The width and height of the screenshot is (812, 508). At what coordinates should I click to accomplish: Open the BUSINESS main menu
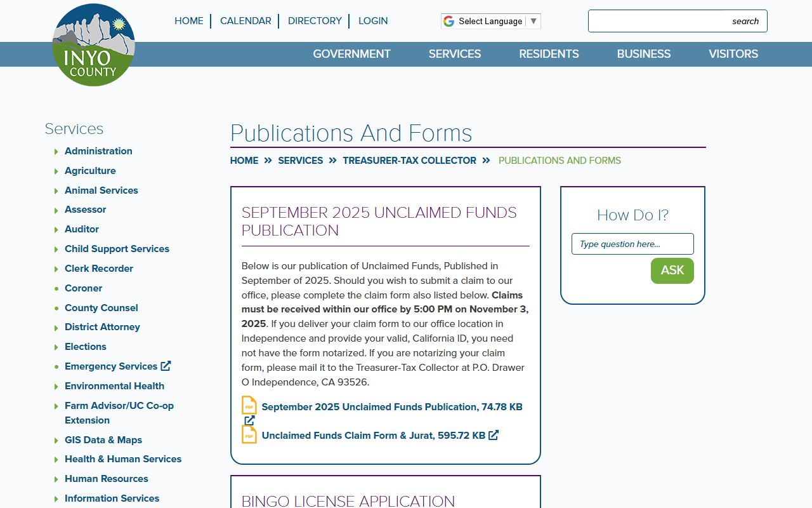644,54
